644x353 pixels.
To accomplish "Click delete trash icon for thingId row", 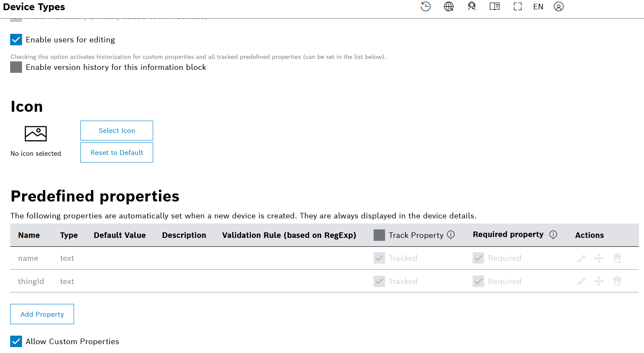I will tap(617, 281).
